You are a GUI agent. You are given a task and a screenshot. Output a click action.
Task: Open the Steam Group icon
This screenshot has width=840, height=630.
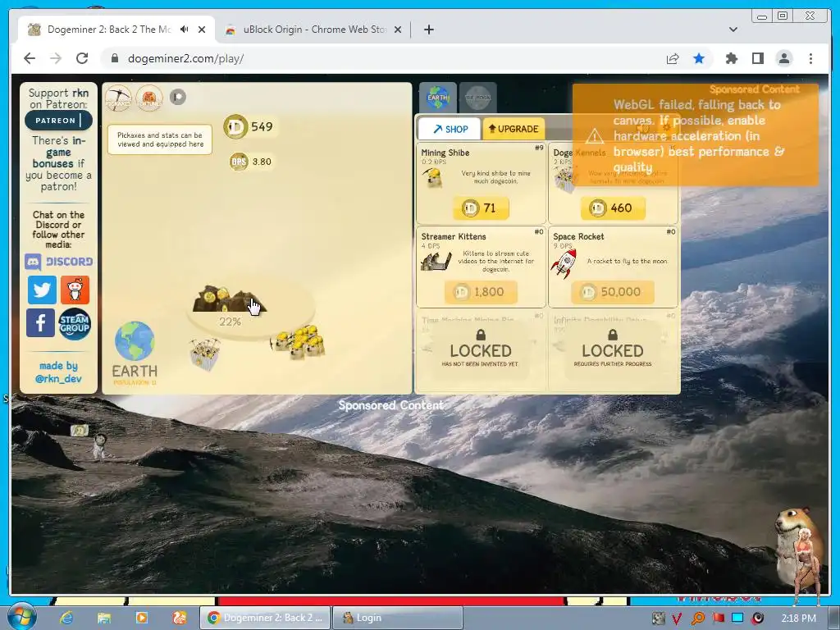click(x=75, y=324)
